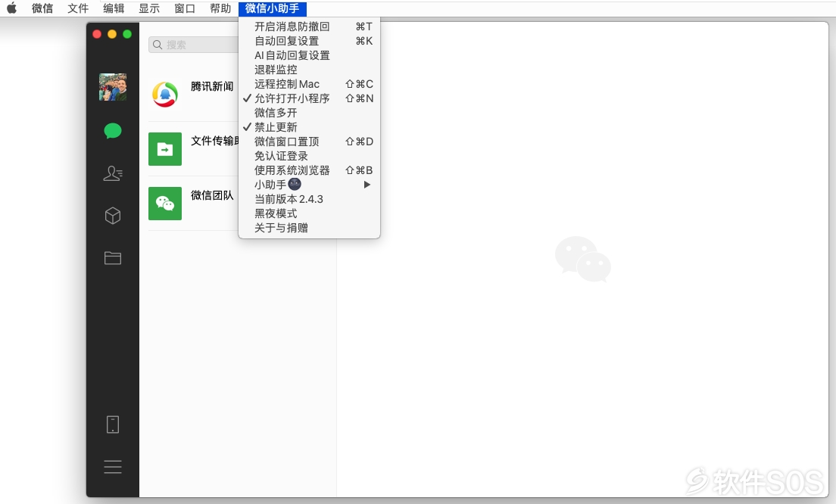Open the Files folder icon in sidebar
The image size is (836, 504).
click(113, 258)
